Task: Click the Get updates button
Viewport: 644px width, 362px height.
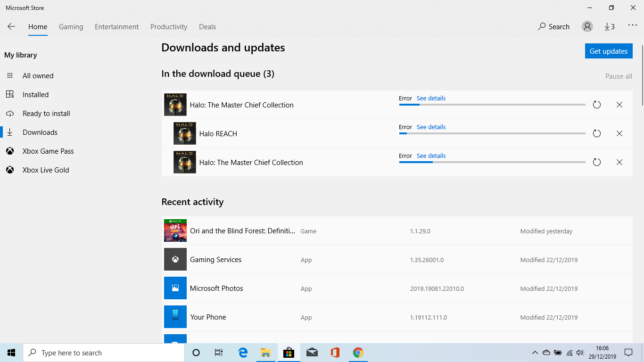Action: tap(609, 51)
